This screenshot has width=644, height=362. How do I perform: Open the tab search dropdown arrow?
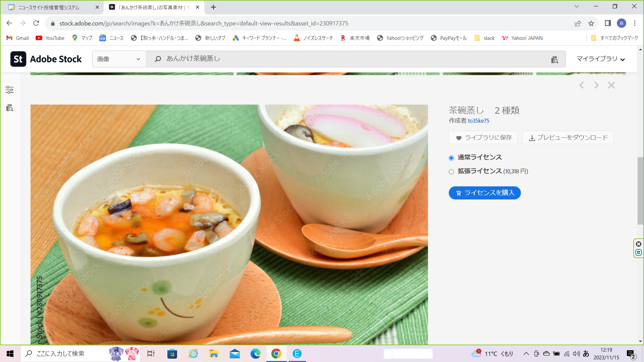click(577, 6)
